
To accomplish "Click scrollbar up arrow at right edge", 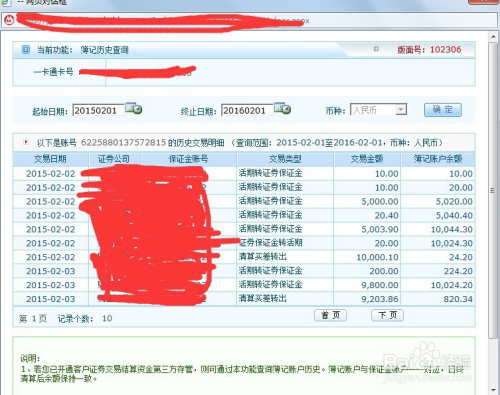I will (493, 36).
